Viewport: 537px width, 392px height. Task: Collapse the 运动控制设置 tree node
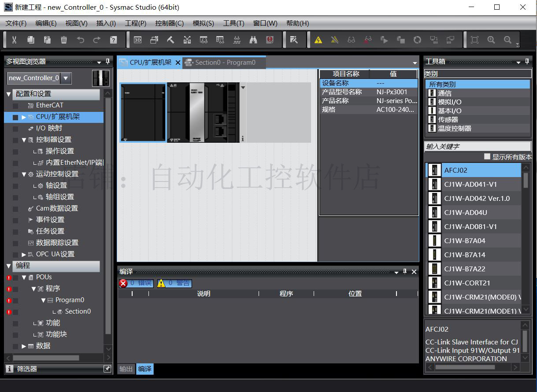click(25, 174)
